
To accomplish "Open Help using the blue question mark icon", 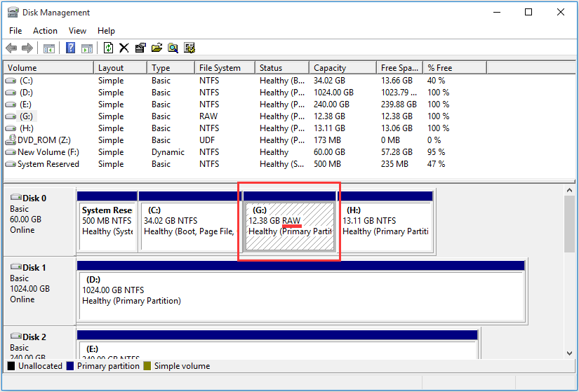I will click(70, 48).
